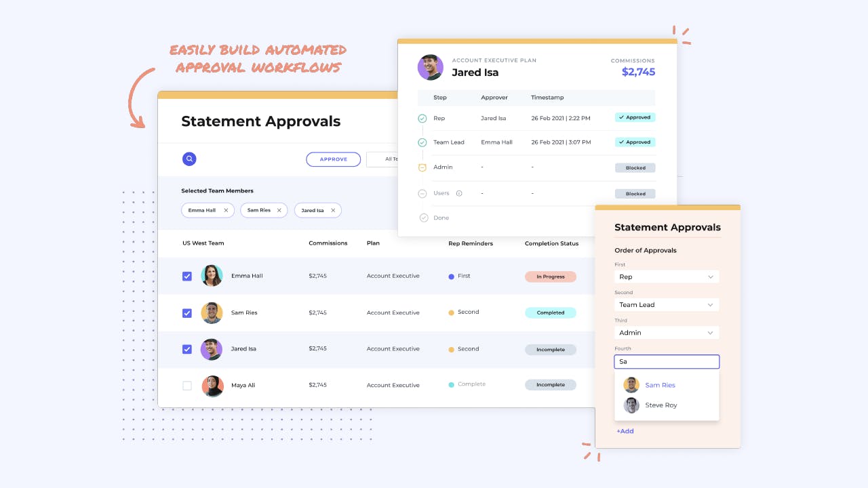Viewport: 868px width, 488px height.
Task: Click the blue search magnifier icon
Action: point(189,159)
